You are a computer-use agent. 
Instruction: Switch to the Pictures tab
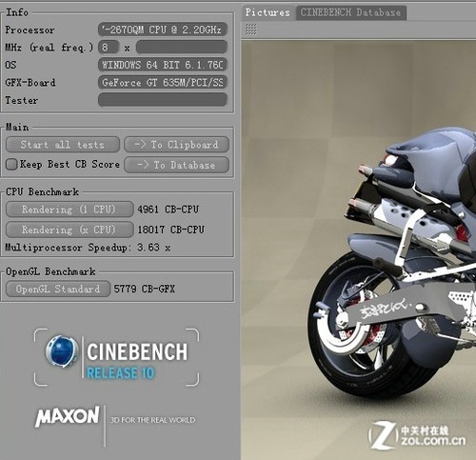pyautogui.click(x=268, y=12)
